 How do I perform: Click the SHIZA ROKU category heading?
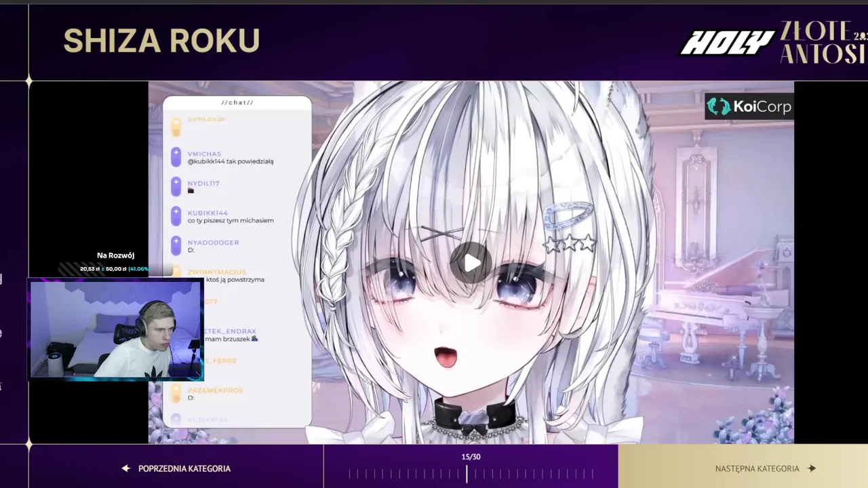[x=161, y=41]
